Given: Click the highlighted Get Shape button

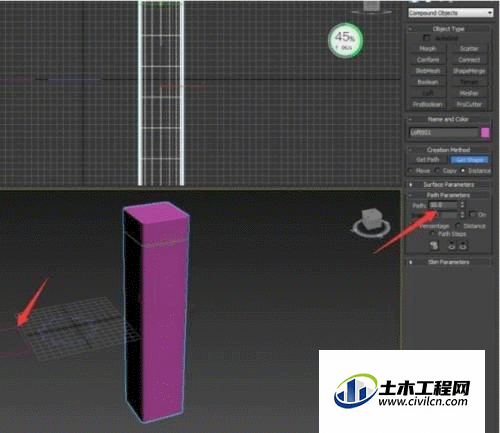Looking at the screenshot, I should 469,160.
